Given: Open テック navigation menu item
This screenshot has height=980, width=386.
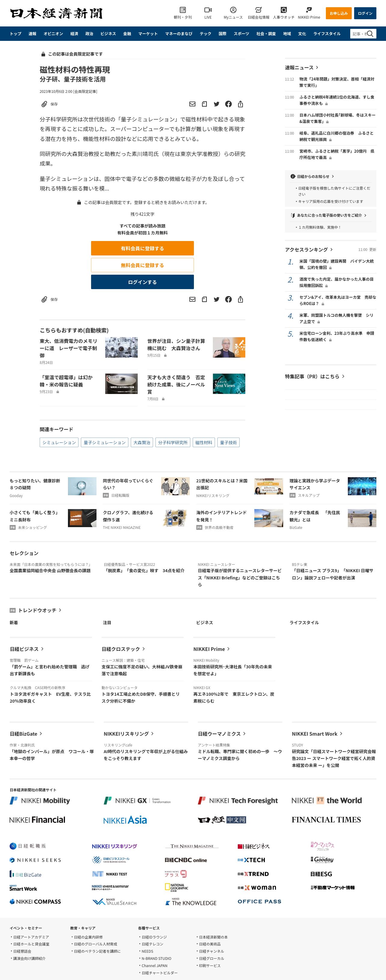Looking at the screenshot, I should [206, 33].
